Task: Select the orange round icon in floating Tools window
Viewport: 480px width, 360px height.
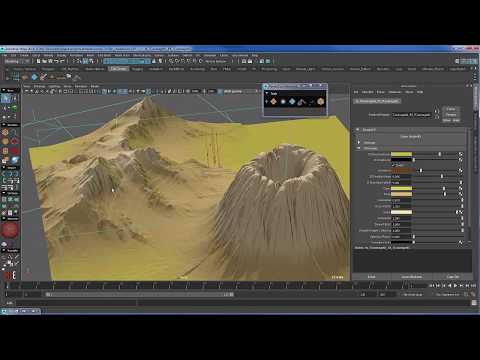Action: tap(320, 102)
